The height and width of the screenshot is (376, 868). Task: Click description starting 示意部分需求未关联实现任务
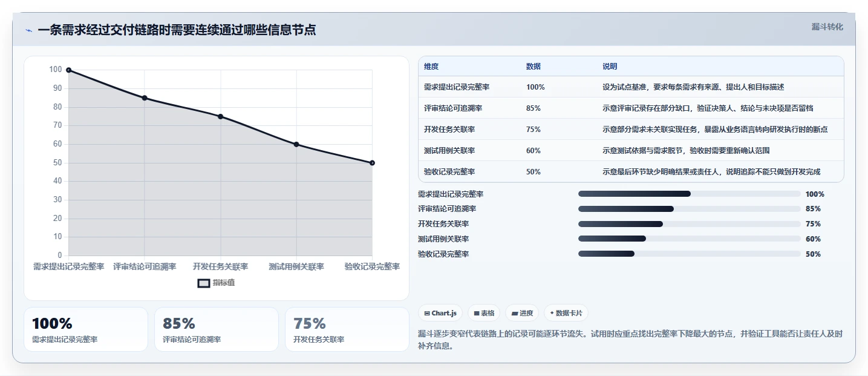click(715, 130)
